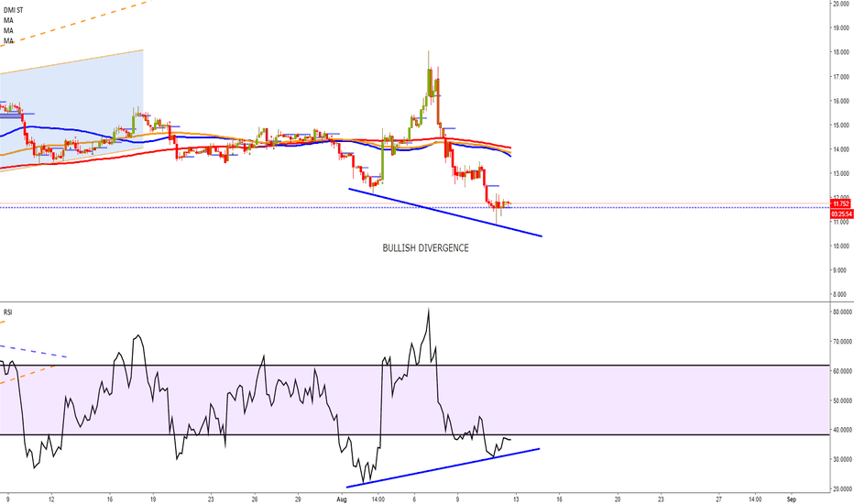Click the 30.0000 RSI scale label
Viewport: 854px width, 504px height.
(842, 459)
